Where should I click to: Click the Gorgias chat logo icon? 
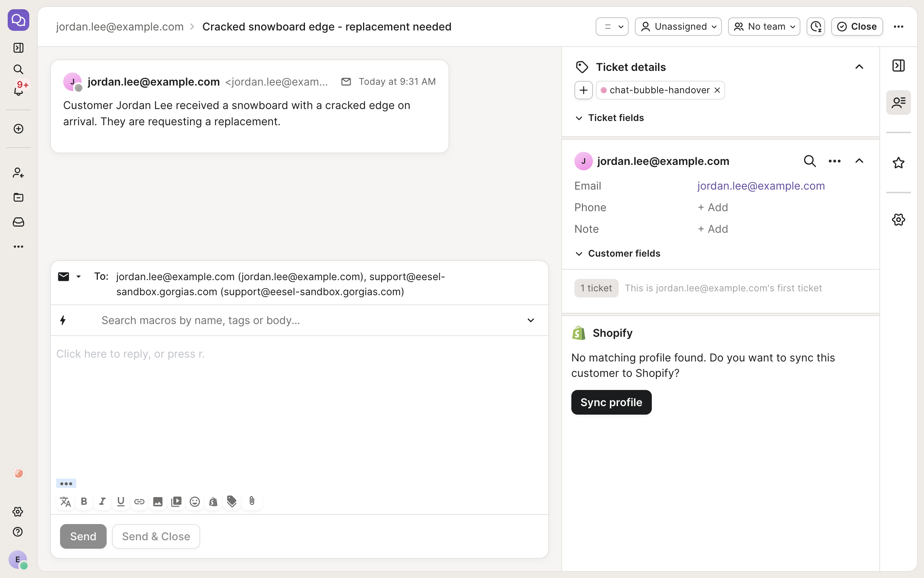coord(18,20)
